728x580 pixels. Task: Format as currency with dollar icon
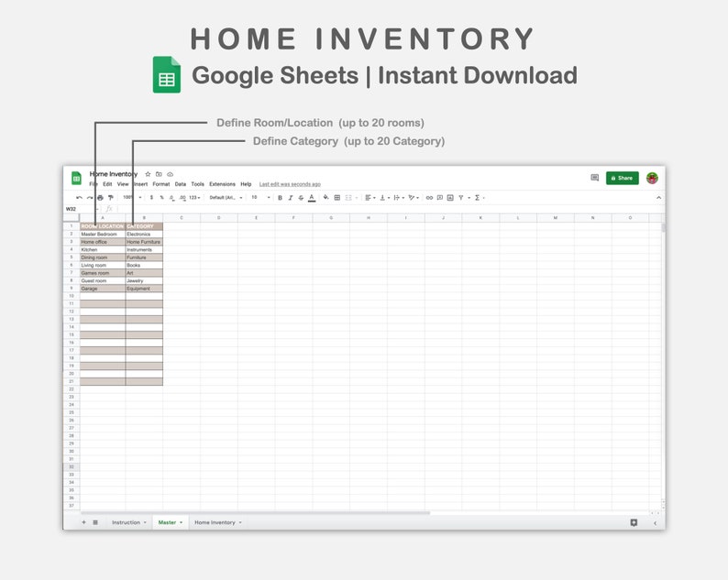[151, 198]
